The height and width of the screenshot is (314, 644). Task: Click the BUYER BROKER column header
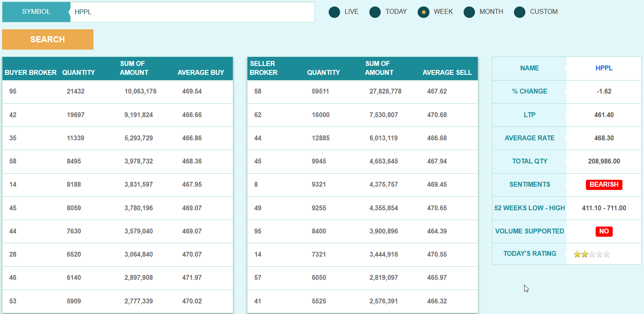(30, 72)
